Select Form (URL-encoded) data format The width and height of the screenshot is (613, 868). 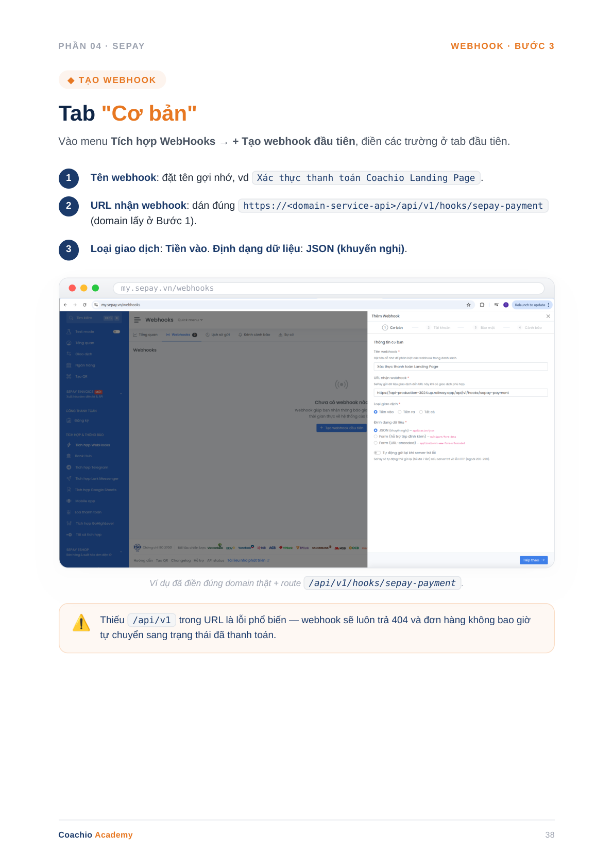[419, 443]
